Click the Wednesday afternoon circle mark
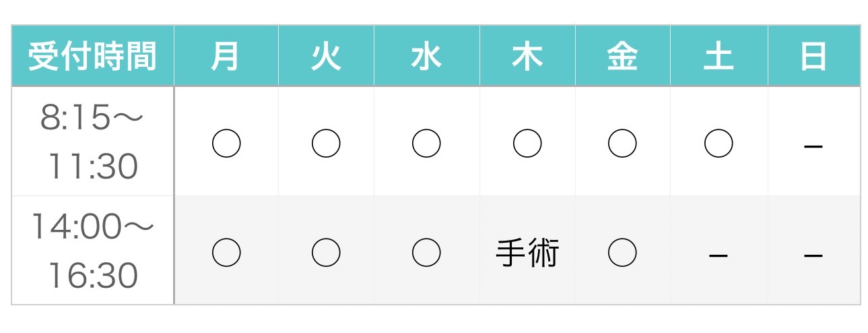868x333 pixels. click(426, 253)
